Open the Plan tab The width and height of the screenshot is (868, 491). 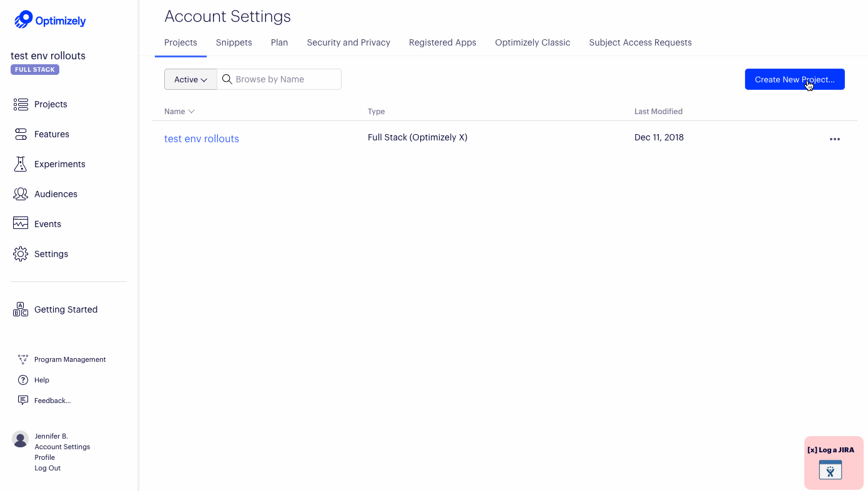pos(279,42)
